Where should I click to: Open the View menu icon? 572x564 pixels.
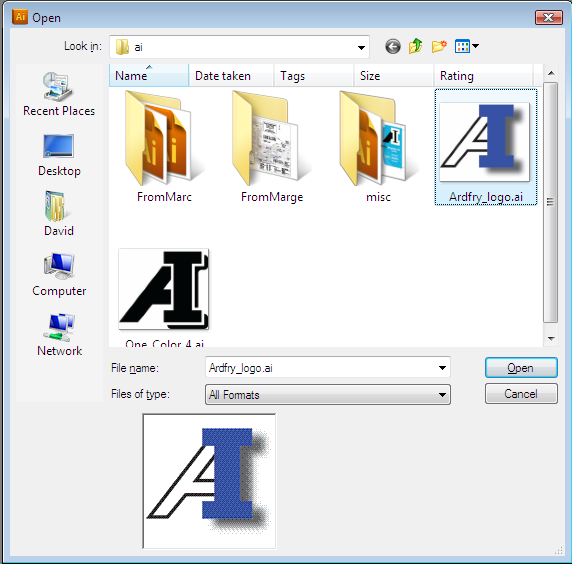467,46
